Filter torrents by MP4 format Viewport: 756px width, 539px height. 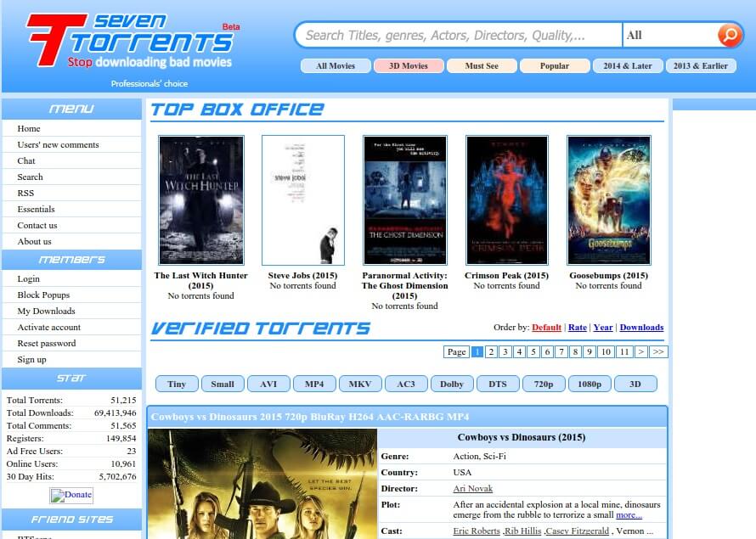pos(314,384)
